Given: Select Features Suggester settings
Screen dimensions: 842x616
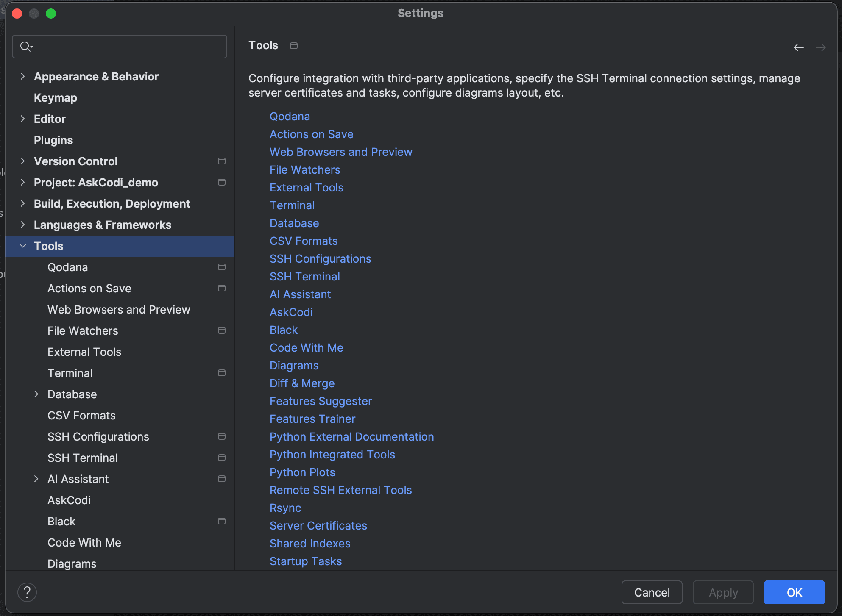Looking at the screenshot, I should [x=321, y=400].
